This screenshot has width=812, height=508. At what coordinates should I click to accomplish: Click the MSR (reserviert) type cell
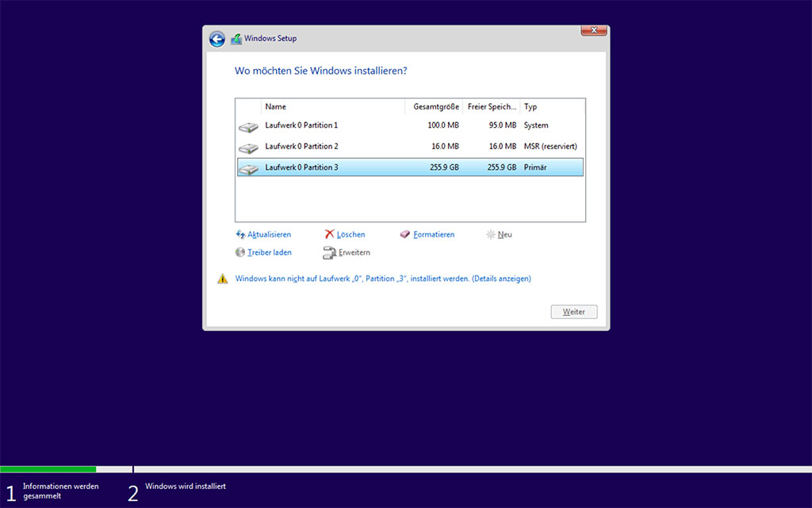(x=550, y=146)
